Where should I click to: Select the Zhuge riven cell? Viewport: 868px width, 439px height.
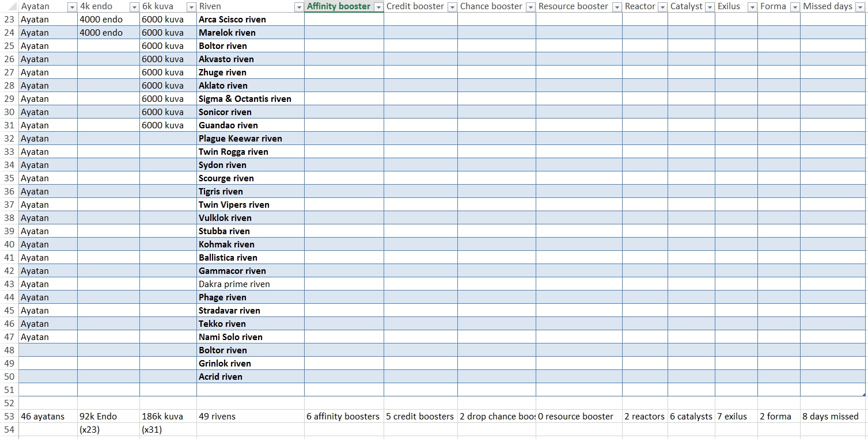point(251,72)
